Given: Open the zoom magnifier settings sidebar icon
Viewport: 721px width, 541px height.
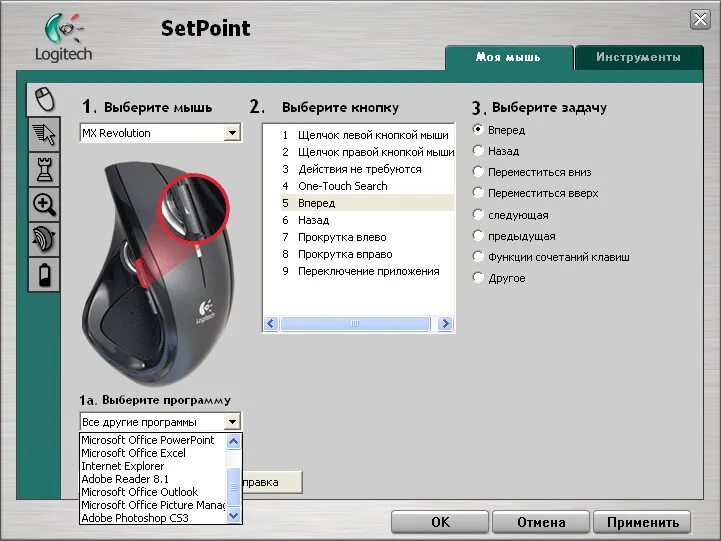Looking at the screenshot, I should click(x=44, y=205).
